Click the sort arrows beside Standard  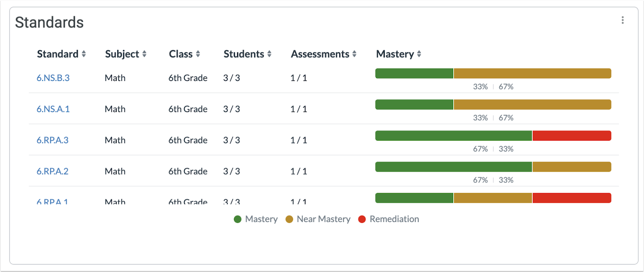pos(85,54)
